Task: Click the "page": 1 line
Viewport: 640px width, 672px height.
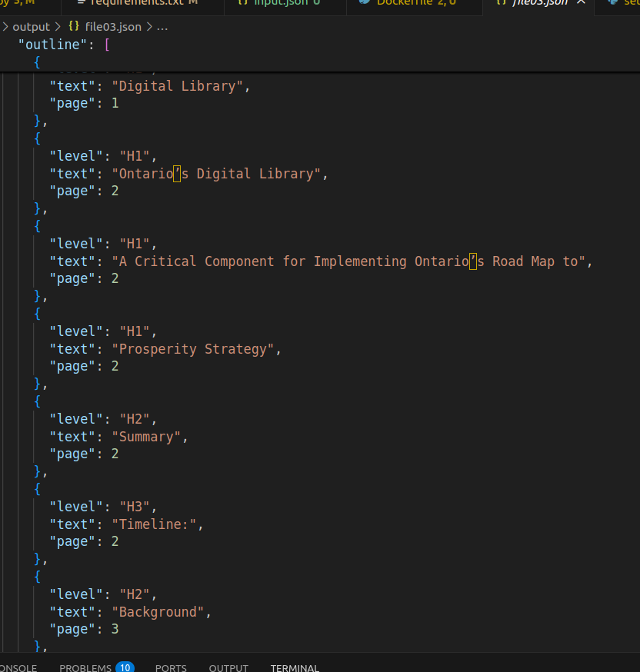Action: pyautogui.click(x=84, y=103)
